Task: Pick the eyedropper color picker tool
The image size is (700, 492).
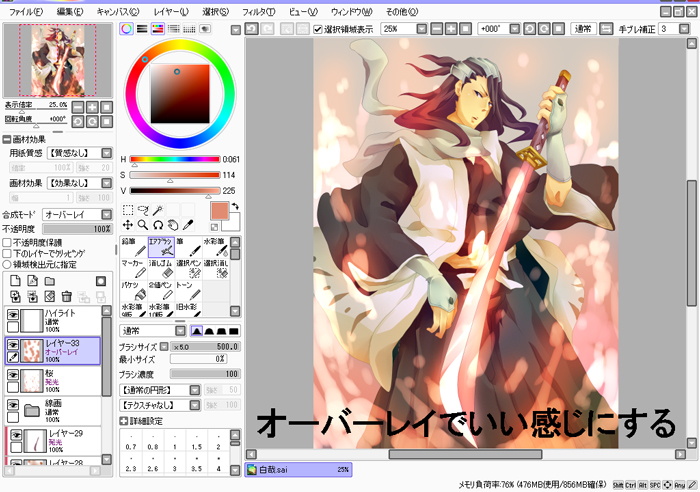Action: (x=186, y=225)
